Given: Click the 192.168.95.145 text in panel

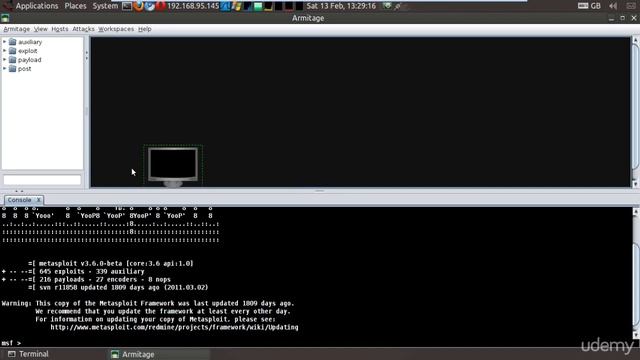Looking at the screenshot, I should click(x=193, y=6).
